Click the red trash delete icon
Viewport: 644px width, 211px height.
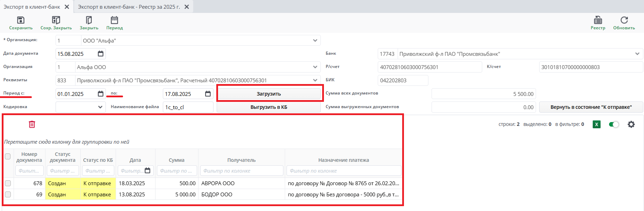point(32,124)
